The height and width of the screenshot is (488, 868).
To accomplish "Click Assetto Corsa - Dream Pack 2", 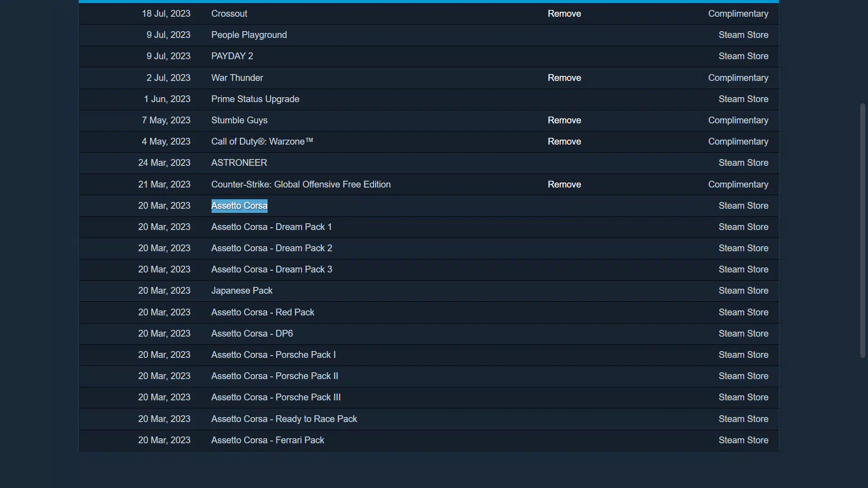I will tap(272, 248).
